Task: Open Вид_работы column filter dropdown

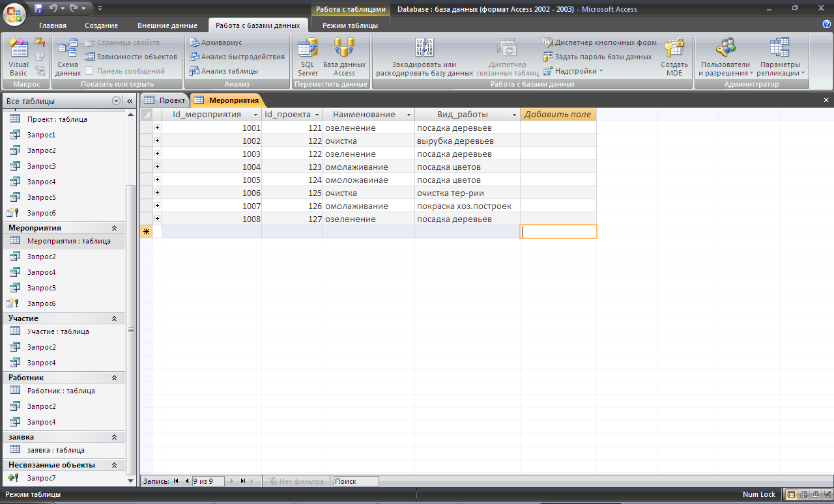Action: click(513, 115)
